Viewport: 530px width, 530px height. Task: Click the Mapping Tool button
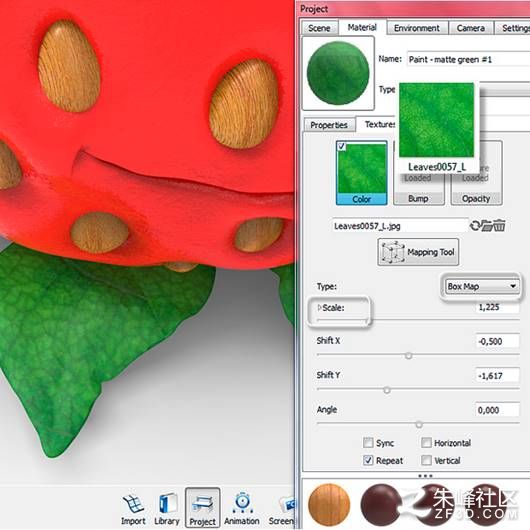(x=418, y=252)
